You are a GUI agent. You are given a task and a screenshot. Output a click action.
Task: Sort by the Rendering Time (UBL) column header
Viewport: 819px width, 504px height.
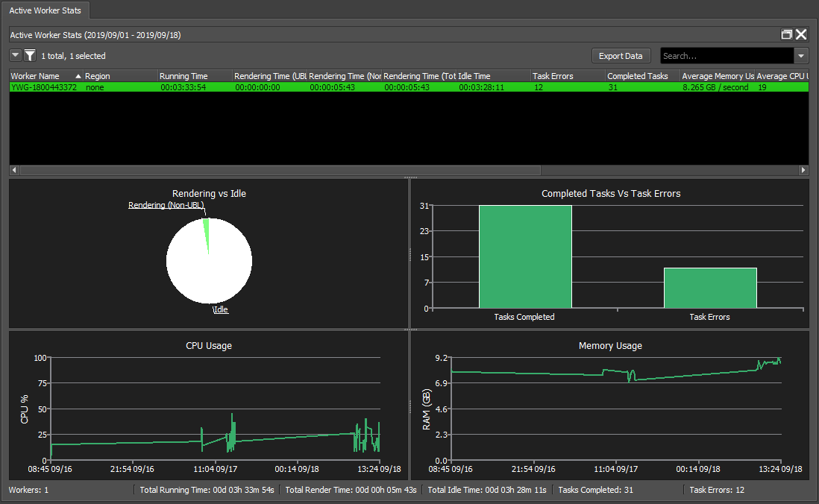coord(270,76)
